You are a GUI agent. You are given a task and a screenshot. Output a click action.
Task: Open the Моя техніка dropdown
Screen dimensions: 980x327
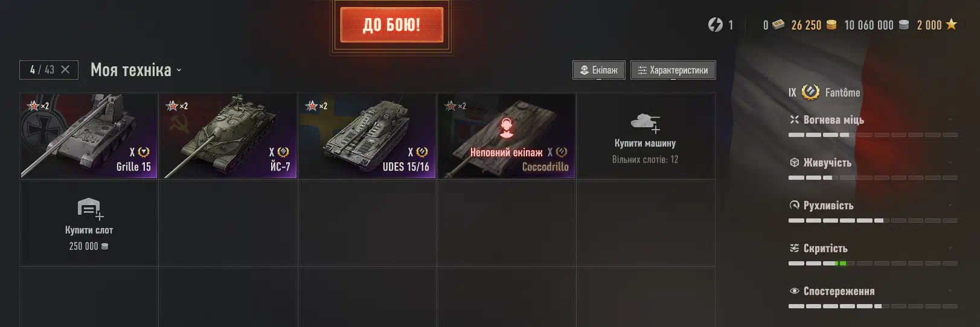click(136, 70)
